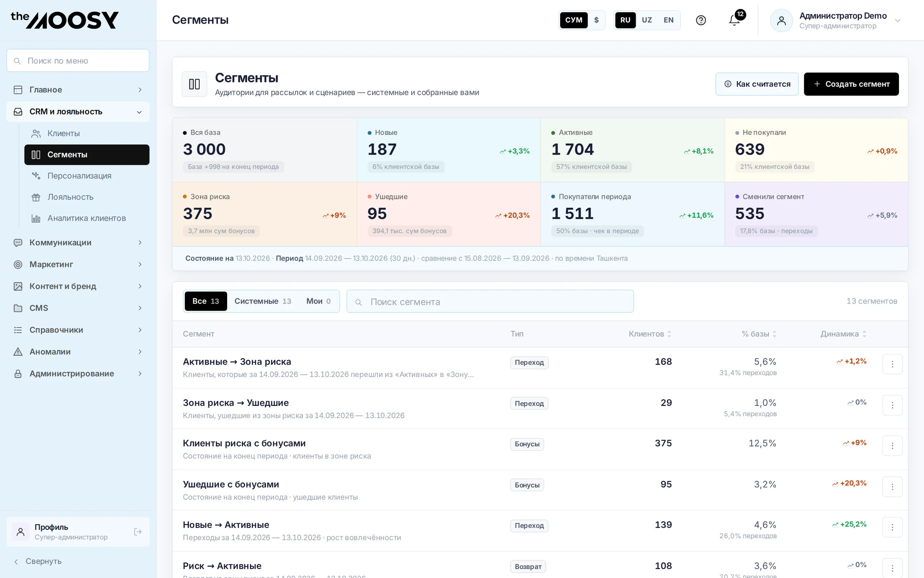924x578 pixels.
Task: Focus the Поиск сегмента search field
Action: [490, 301]
